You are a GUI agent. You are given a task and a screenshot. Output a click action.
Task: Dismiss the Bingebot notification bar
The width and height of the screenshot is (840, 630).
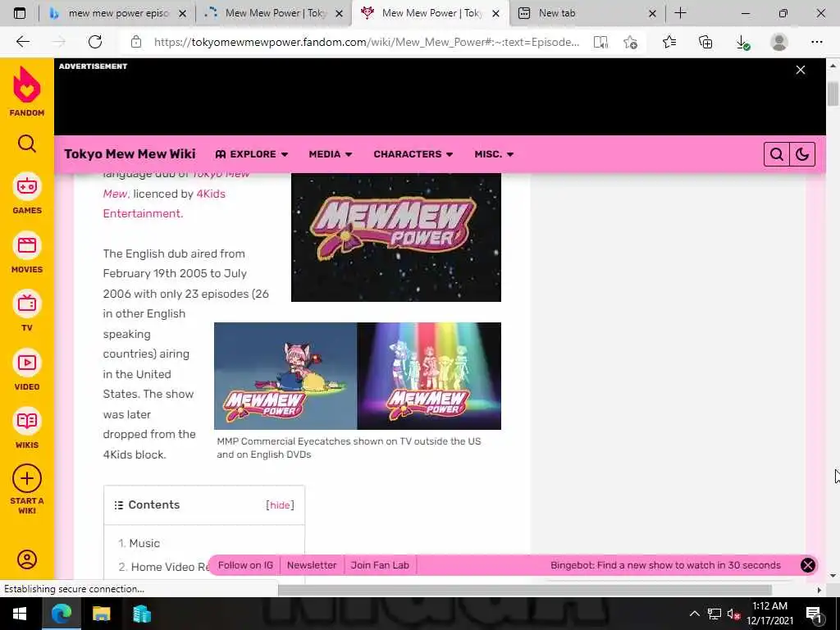click(x=808, y=565)
